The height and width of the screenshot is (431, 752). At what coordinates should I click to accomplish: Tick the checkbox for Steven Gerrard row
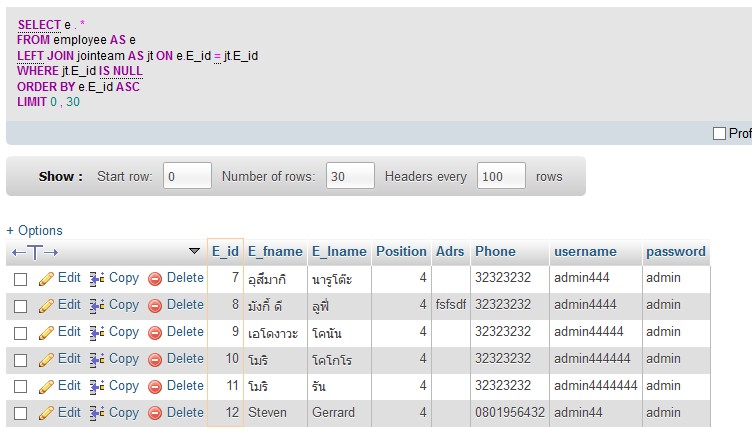click(20, 413)
